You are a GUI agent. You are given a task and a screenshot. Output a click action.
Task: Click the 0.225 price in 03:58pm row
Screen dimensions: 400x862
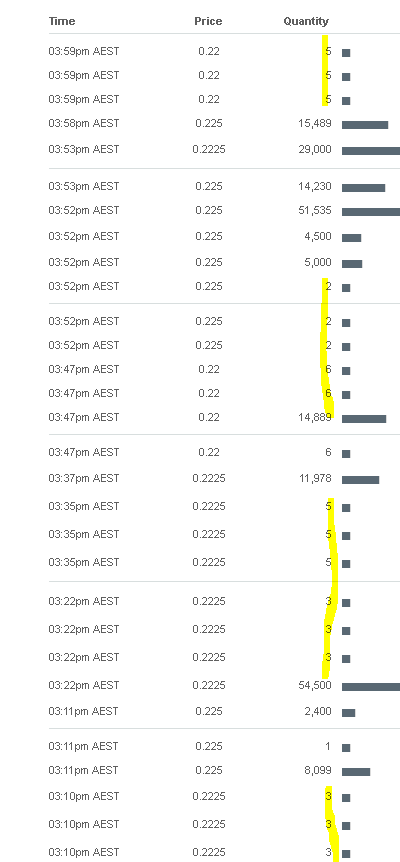tap(209, 124)
